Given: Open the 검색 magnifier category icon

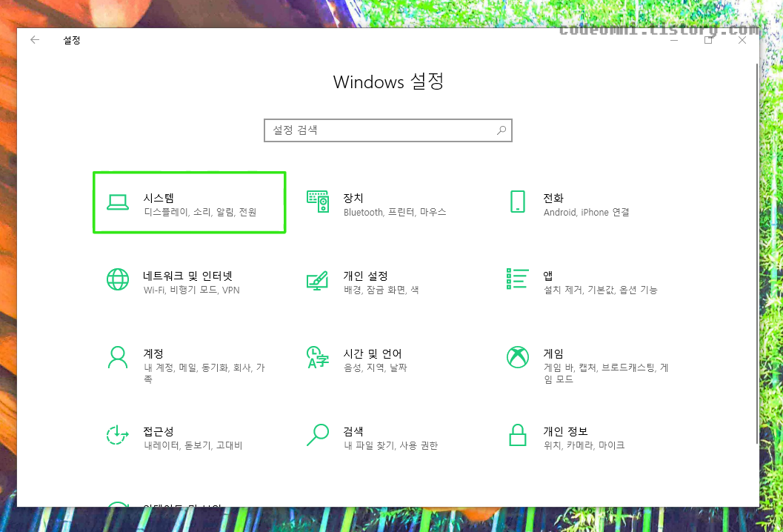Looking at the screenshot, I should (x=318, y=435).
